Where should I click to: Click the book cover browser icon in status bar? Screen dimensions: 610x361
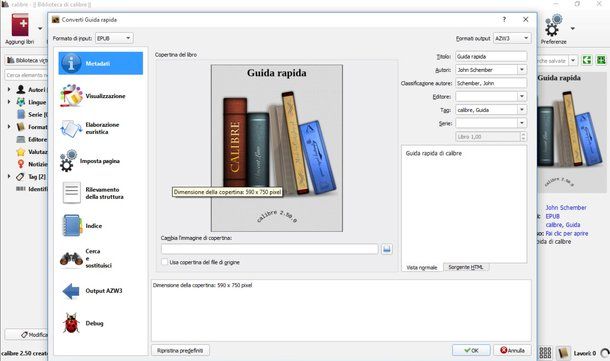(563, 353)
